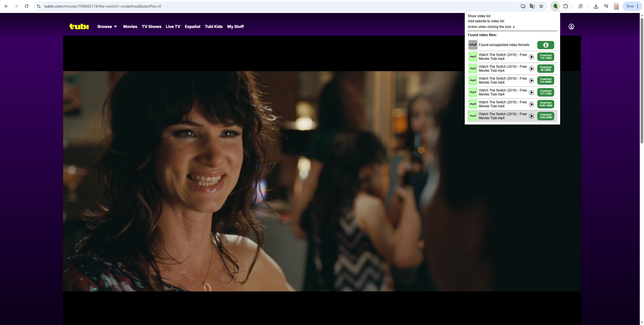Reload the Tubi page
Screen dimensions: 644x325
pos(27,6)
